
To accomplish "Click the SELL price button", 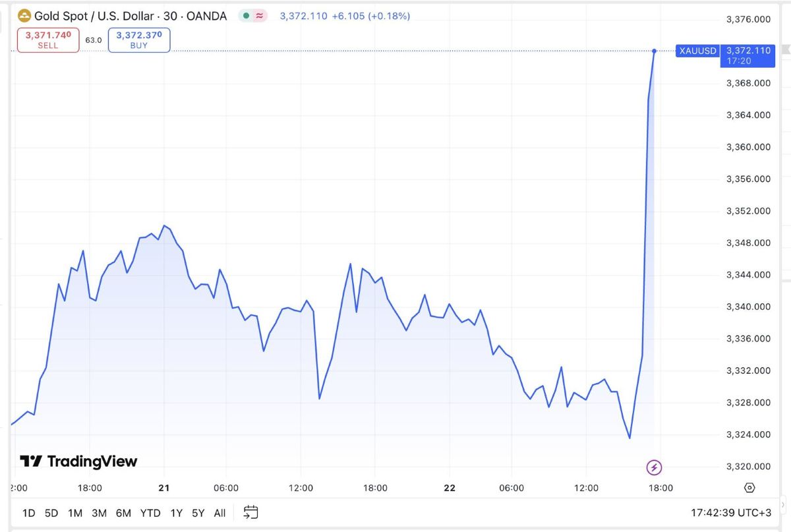I will (48, 40).
